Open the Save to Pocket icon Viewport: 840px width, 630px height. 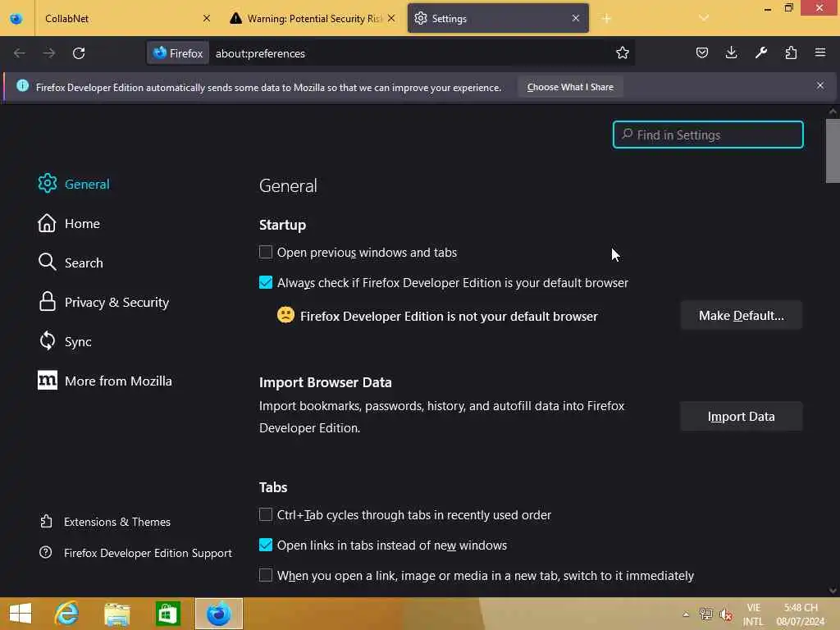(702, 52)
